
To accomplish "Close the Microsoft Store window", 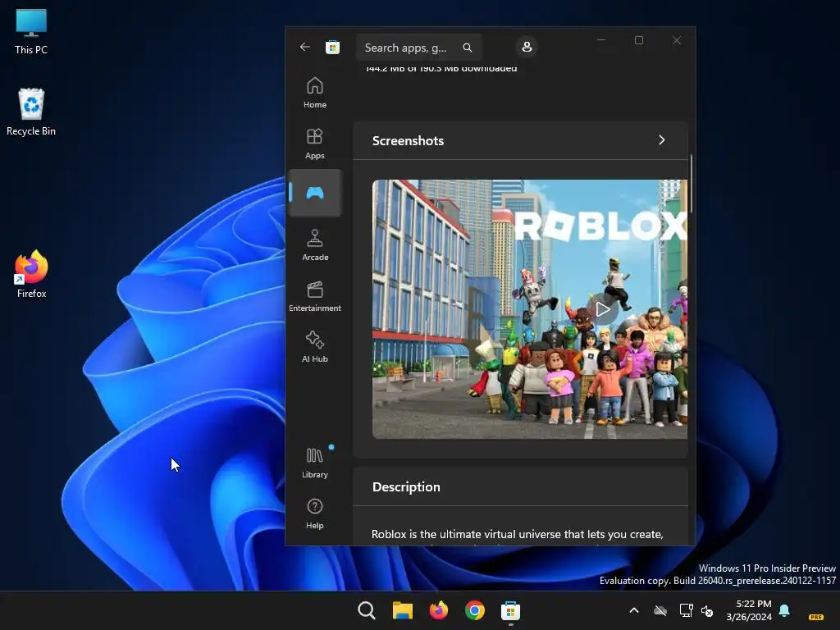I will click(677, 40).
